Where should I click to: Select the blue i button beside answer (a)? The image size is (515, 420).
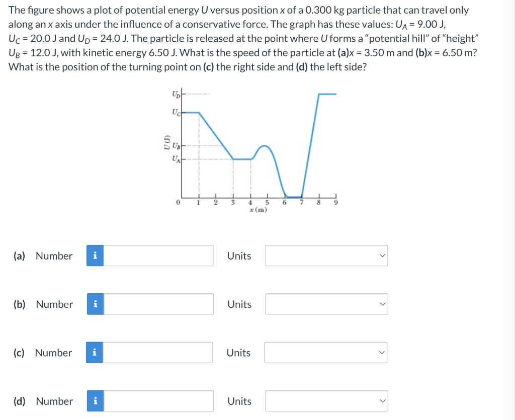(95, 256)
